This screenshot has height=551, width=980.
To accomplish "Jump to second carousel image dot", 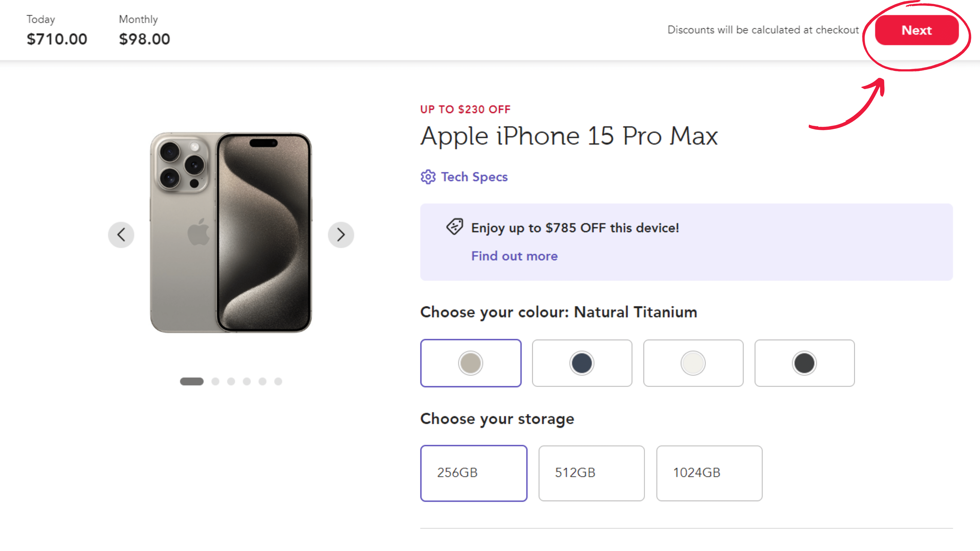I will point(215,381).
